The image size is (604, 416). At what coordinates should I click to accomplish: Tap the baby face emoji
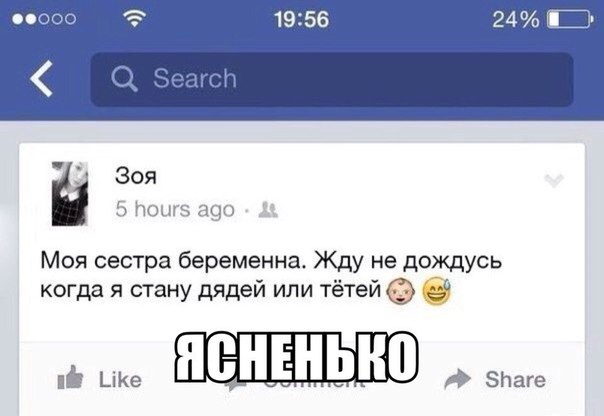pyautogui.click(x=401, y=291)
